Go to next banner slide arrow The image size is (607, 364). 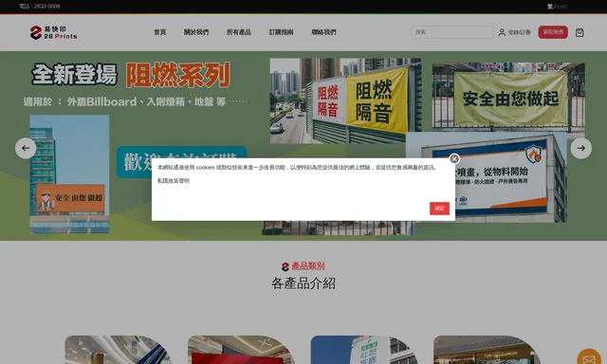581,148
